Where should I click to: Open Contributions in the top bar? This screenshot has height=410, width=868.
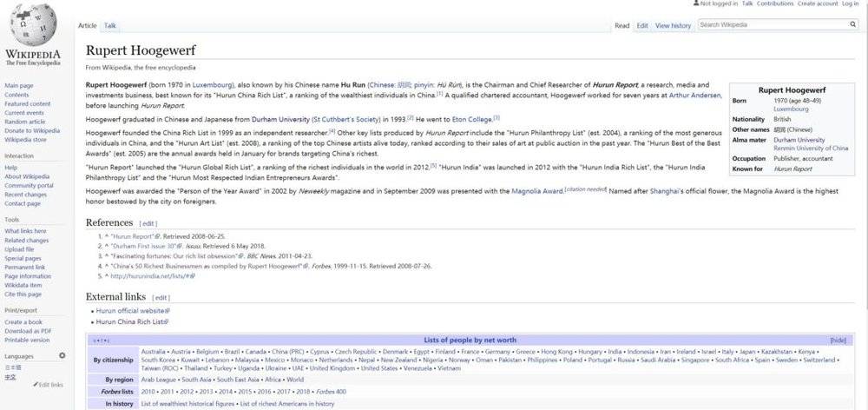775,3
